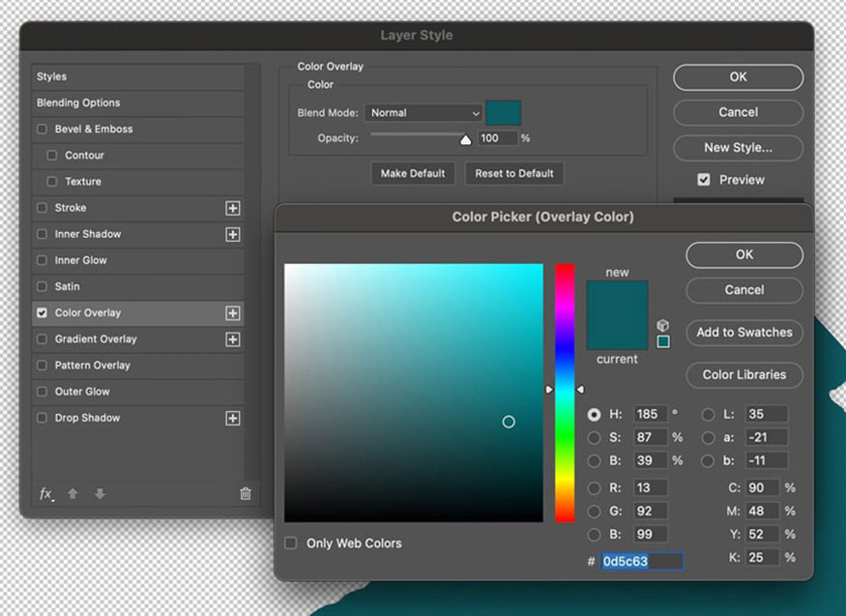Screen dimensions: 846x616
Task: Open the fx effects menu icon
Action: [46, 493]
